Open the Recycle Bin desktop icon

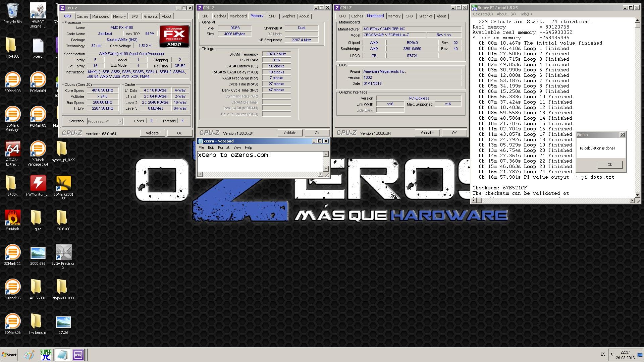pyautogui.click(x=12, y=13)
